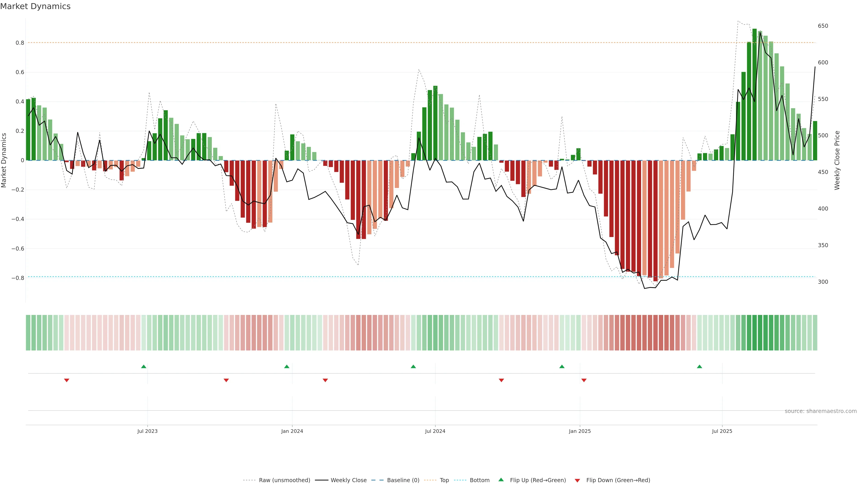
Task: Toggle the Weekly Close legend entry
Action: 348,480
